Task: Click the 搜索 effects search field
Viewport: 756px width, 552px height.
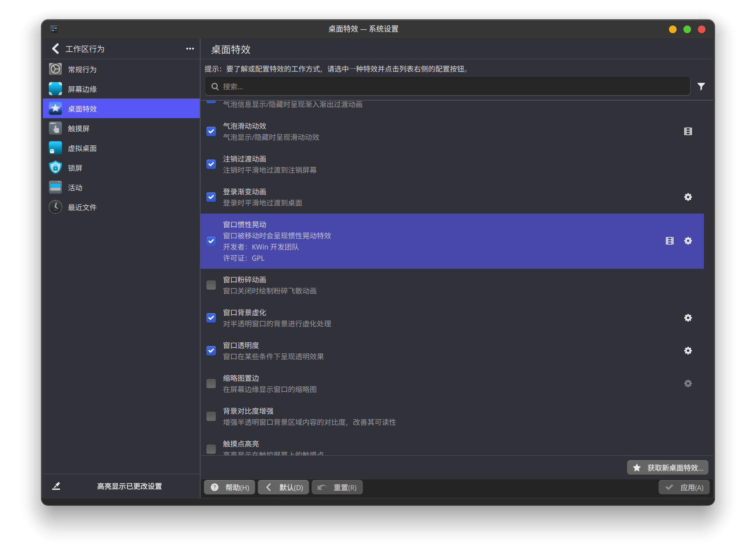Action: point(447,87)
